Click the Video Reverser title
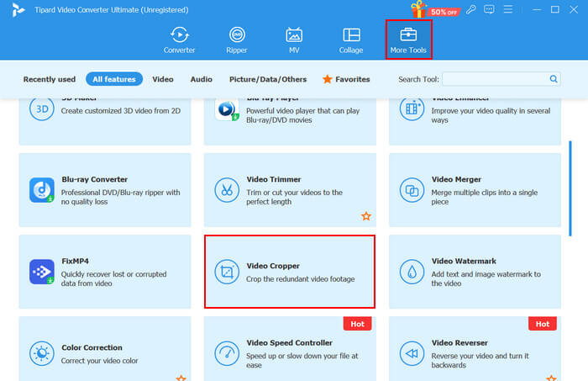Viewport: 588px width, 381px height. point(459,342)
